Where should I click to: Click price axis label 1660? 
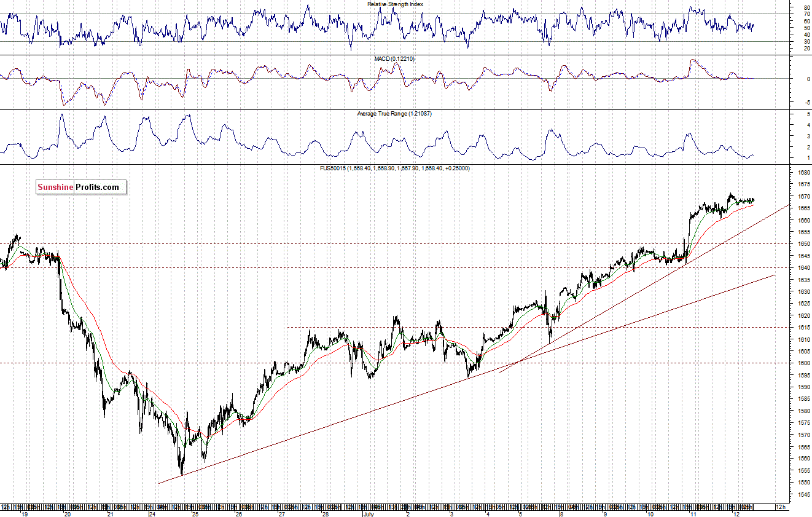(x=803, y=220)
